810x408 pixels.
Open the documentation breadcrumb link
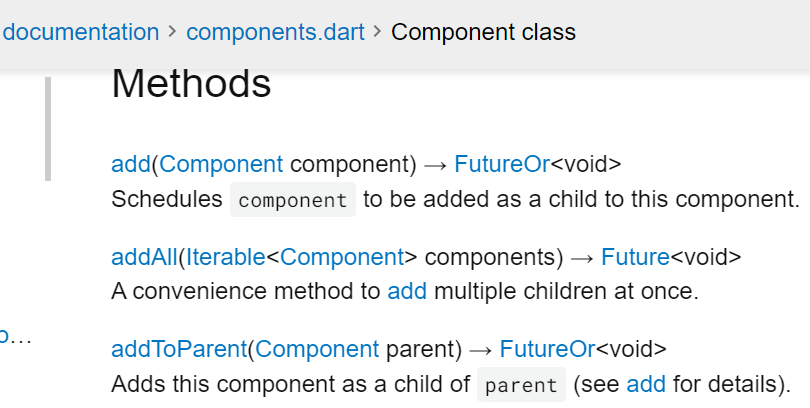[x=81, y=32]
